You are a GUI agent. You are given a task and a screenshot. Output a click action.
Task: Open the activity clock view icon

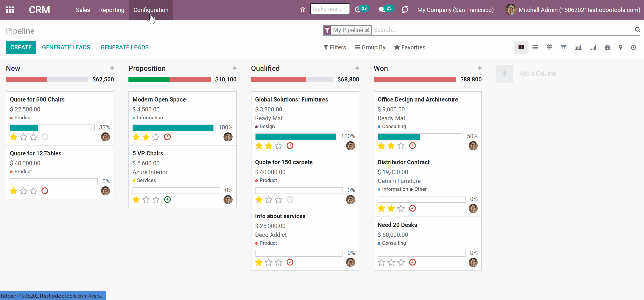click(633, 47)
